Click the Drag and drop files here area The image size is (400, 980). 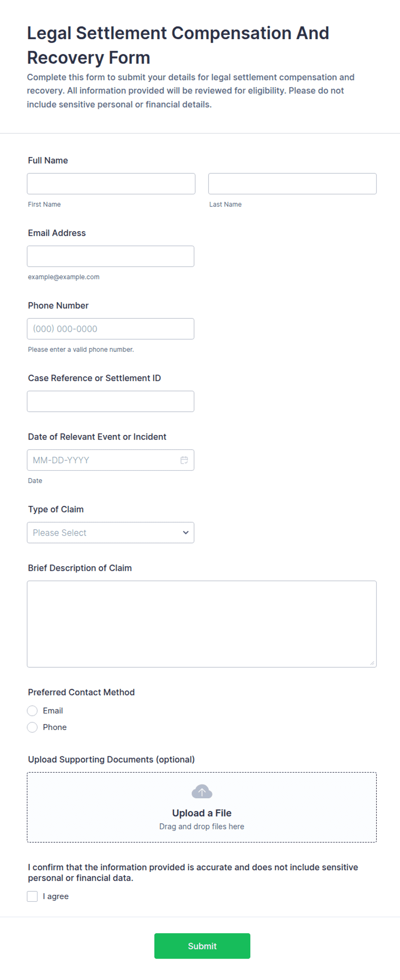[x=202, y=826]
